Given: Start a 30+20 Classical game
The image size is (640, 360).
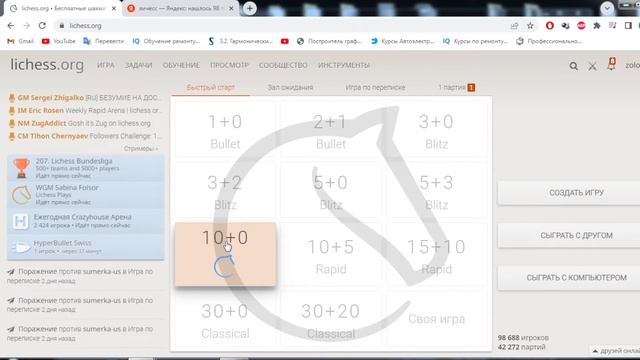Looking at the screenshot, I should click(x=331, y=319).
